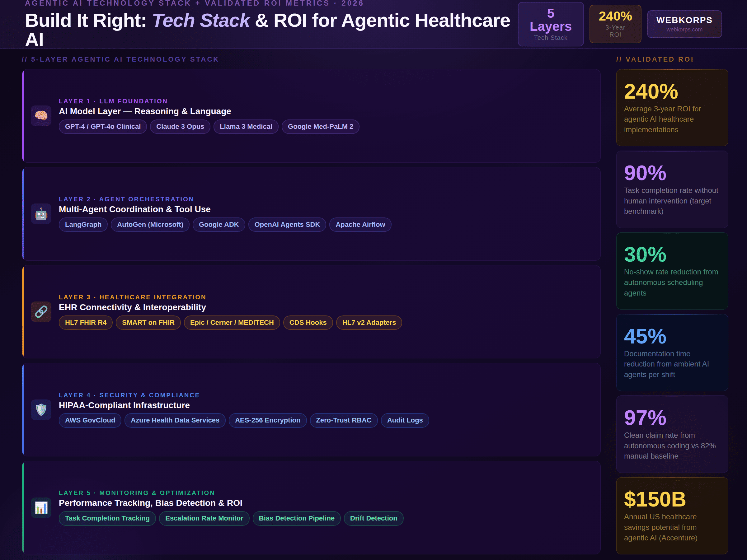747x560 pixels.
Task: Select the shield icon on HIPAA-Compliant Infrastructure
Action: [x=41, y=409]
